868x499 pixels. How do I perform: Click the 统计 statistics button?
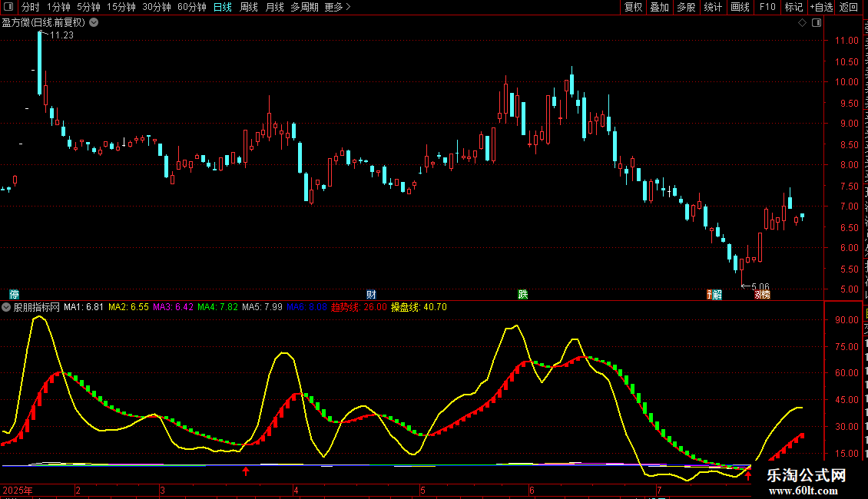tap(713, 7)
